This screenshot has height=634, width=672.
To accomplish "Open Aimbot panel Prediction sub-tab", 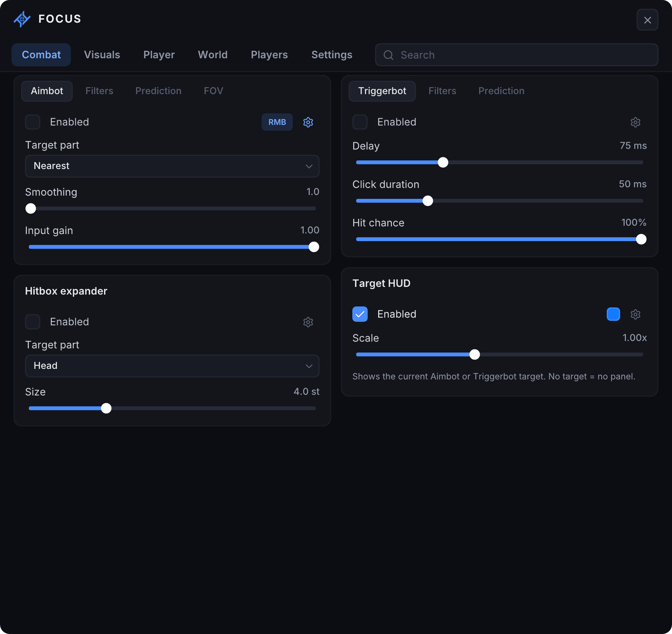I will [x=158, y=91].
